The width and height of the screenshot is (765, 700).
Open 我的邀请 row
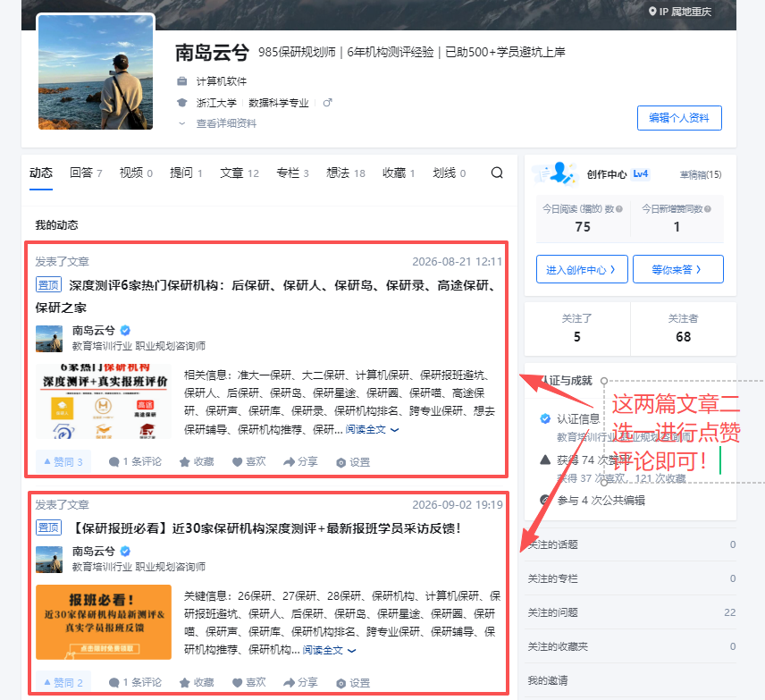[x=630, y=680]
